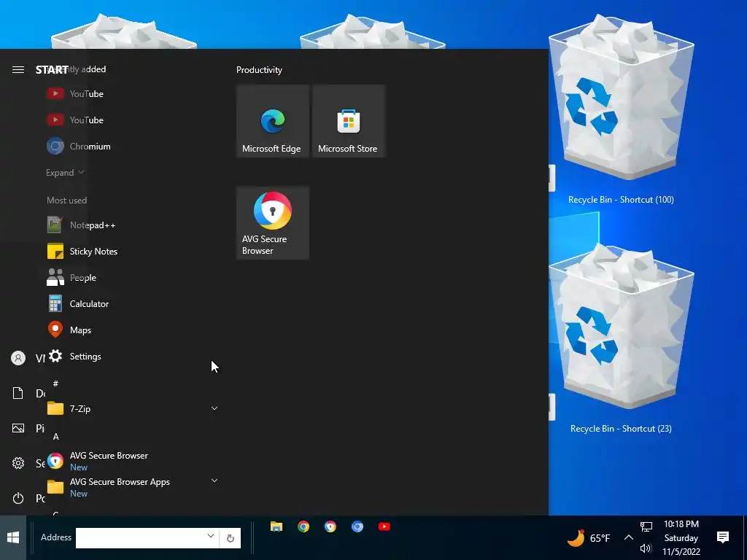
Task: Open AVG Secure Browser from the taskbar
Action: pyautogui.click(x=330, y=526)
